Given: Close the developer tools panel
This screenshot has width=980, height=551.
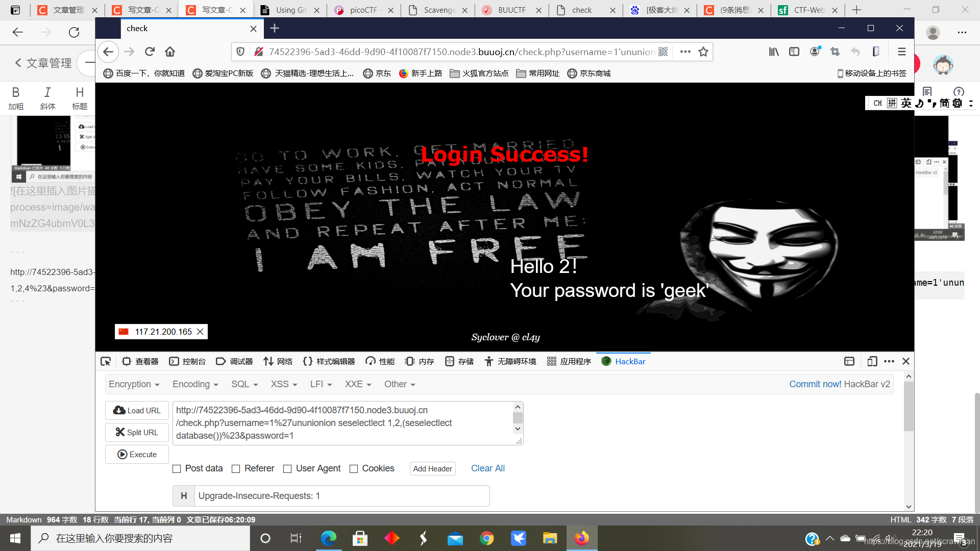Looking at the screenshot, I should 906,361.
